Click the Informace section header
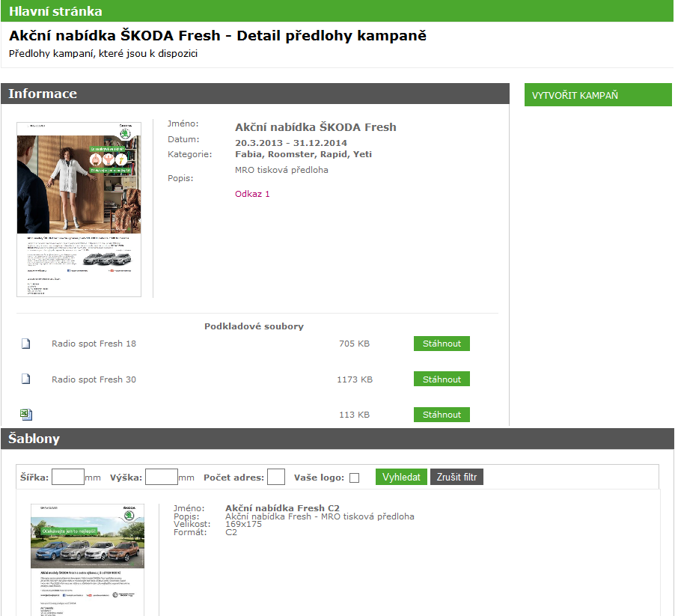Screen dimensions: 675x616 click(255, 94)
